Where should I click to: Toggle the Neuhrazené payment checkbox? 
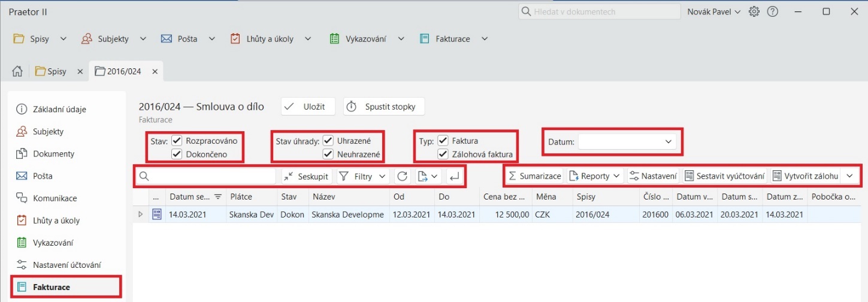pos(328,154)
